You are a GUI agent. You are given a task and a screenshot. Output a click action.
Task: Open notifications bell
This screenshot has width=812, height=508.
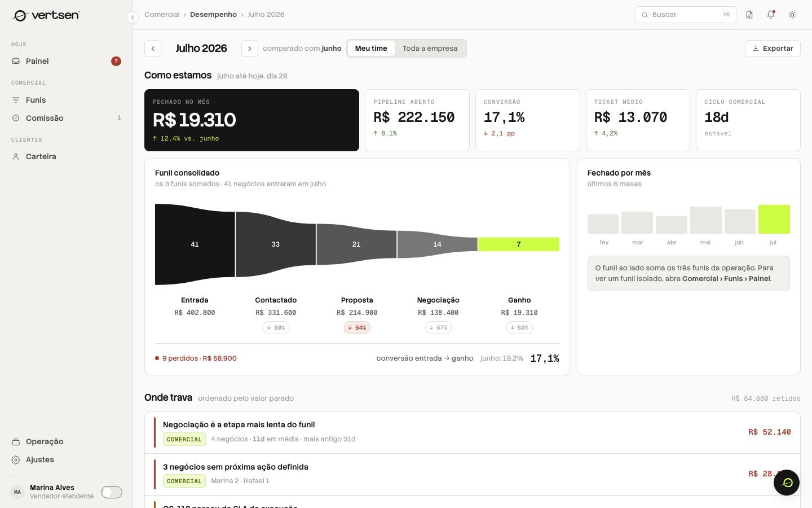[x=771, y=15]
